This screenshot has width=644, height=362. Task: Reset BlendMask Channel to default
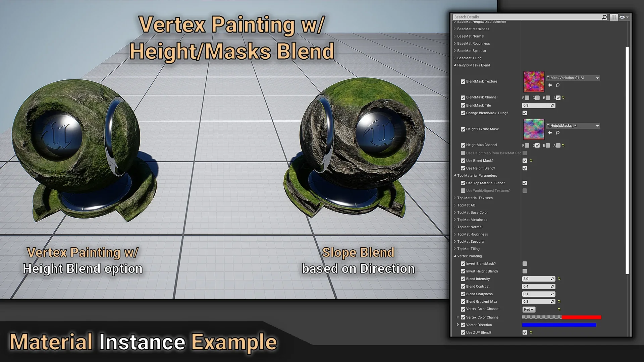click(563, 98)
